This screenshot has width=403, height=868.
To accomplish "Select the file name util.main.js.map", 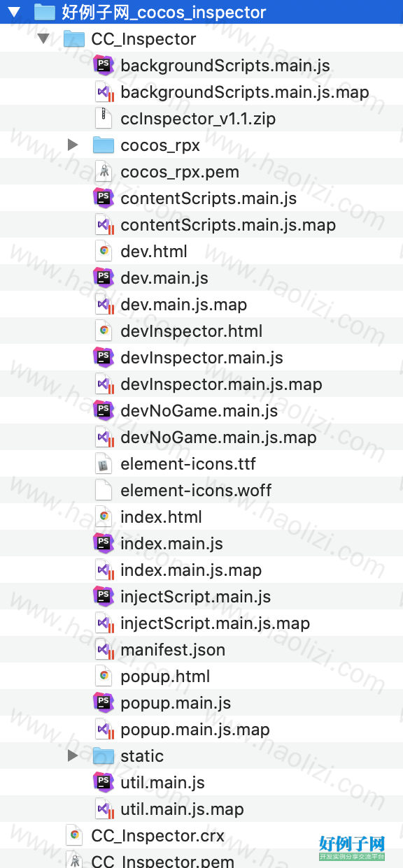I will point(182,809).
